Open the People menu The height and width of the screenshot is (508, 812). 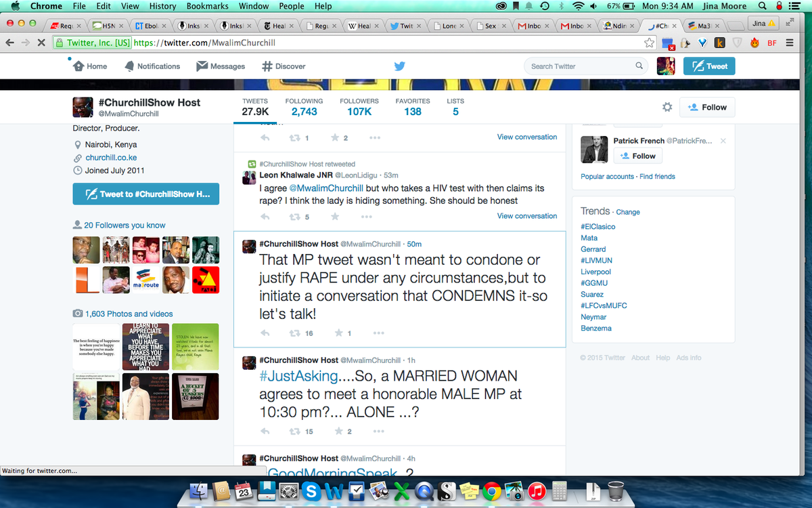[x=292, y=6]
